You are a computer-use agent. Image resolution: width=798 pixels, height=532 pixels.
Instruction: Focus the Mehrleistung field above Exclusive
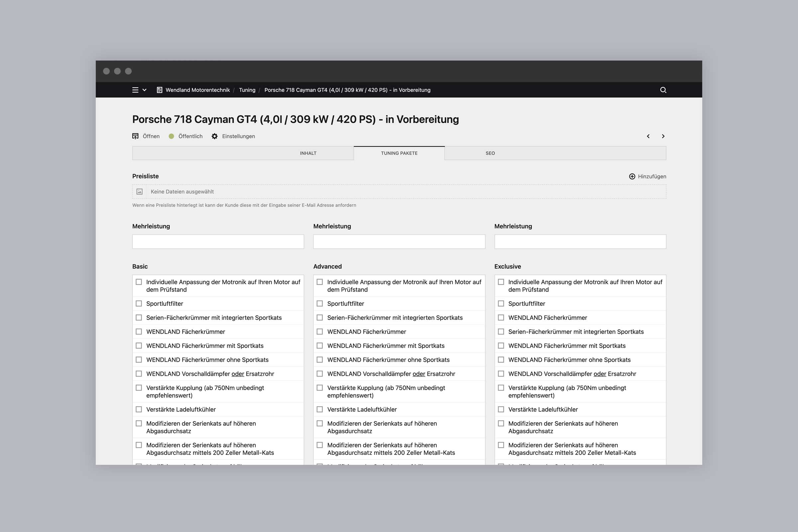click(580, 242)
